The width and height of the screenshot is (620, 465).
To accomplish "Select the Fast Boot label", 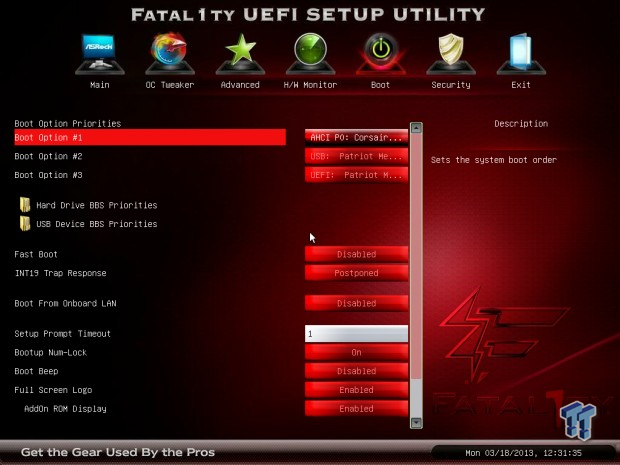I will (x=36, y=254).
